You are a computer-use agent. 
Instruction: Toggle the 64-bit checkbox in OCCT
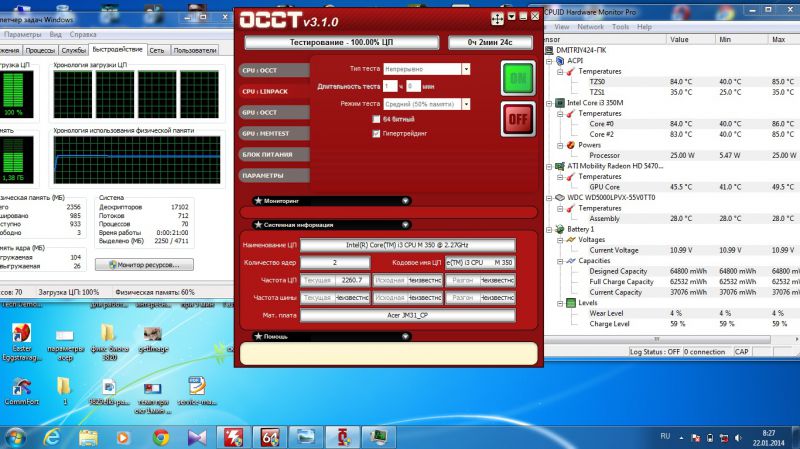click(x=377, y=119)
